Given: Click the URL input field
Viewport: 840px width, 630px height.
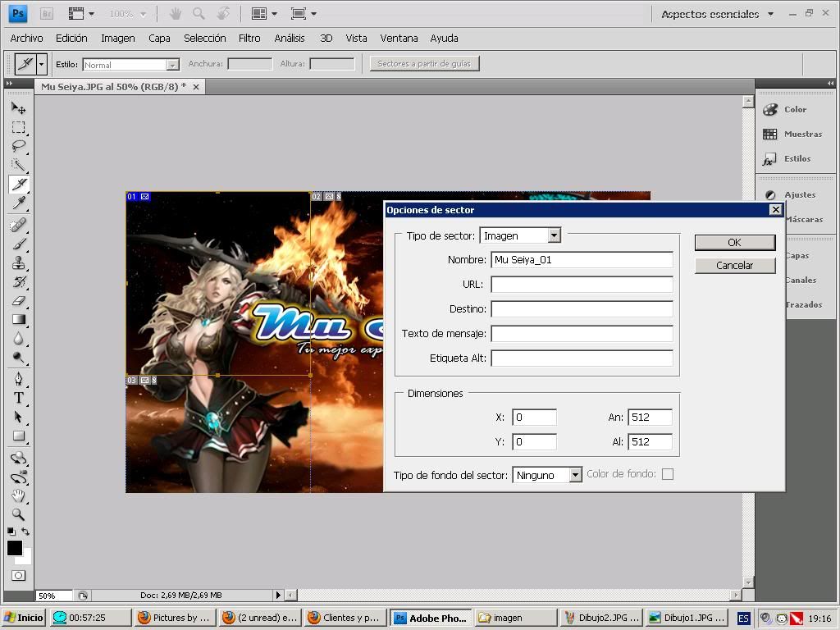Looking at the screenshot, I should point(582,285).
